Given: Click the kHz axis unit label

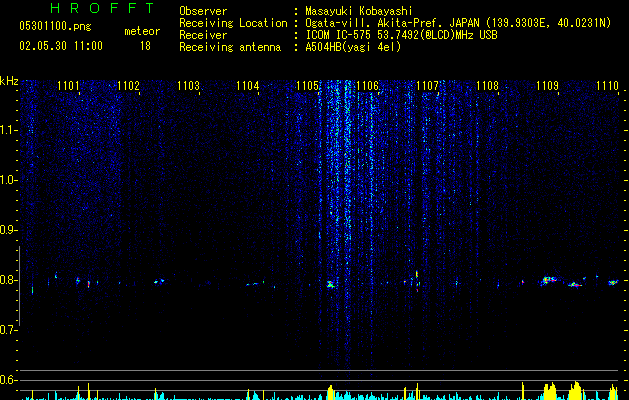Looking at the screenshot, I should [9, 81].
